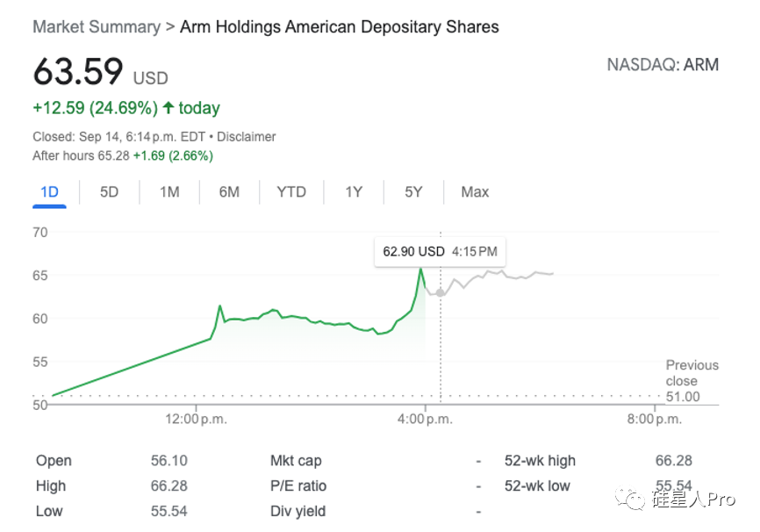Choose the Max time range
This screenshot has width=760, height=532.
475,191
